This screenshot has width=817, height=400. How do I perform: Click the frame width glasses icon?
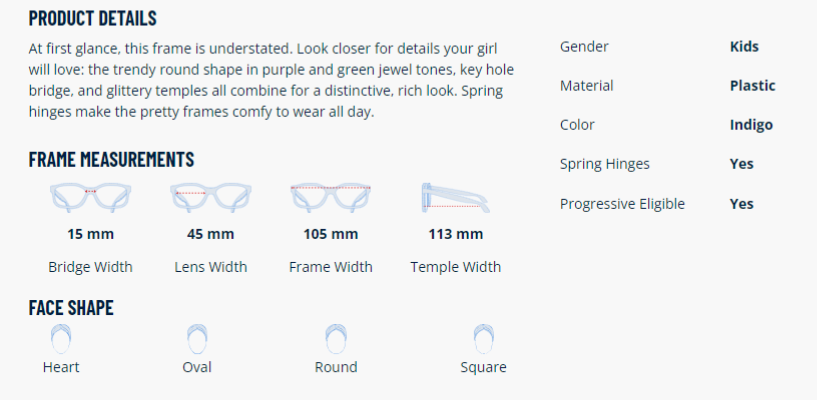click(x=330, y=197)
